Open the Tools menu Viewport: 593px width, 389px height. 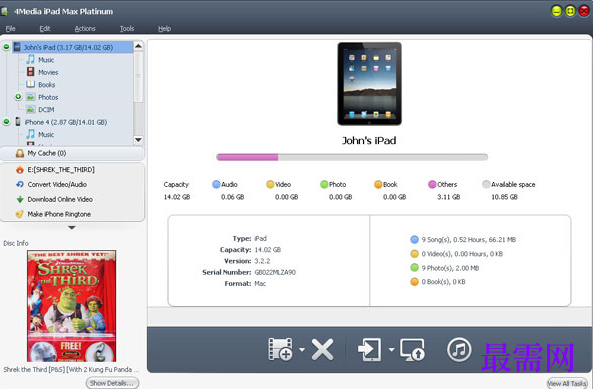[x=127, y=28]
